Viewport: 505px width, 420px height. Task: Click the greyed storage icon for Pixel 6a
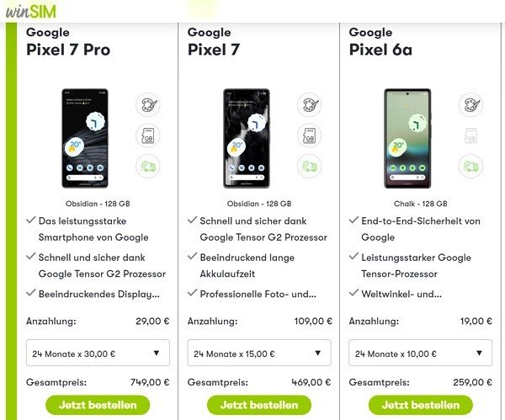click(470, 136)
